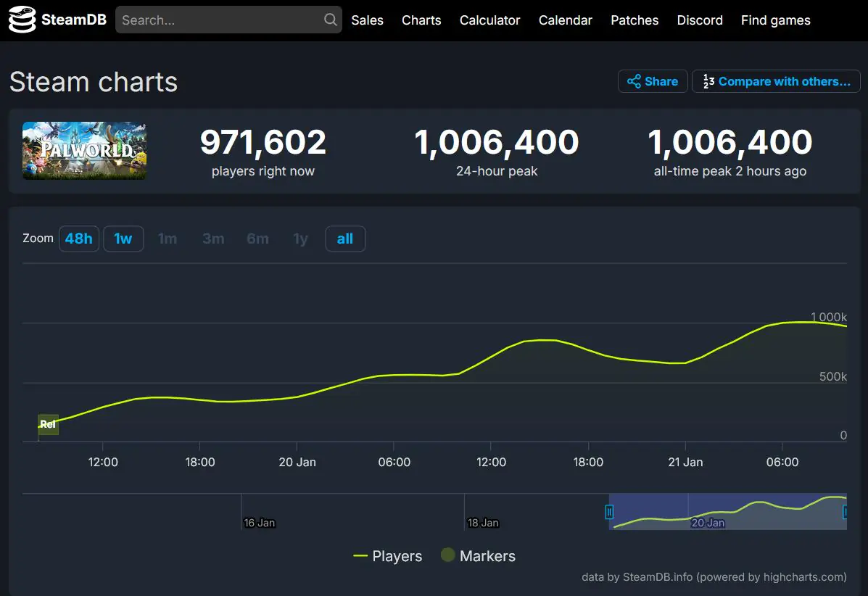Click the 24-hour peak label
This screenshot has height=596, width=868.
coord(497,171)
